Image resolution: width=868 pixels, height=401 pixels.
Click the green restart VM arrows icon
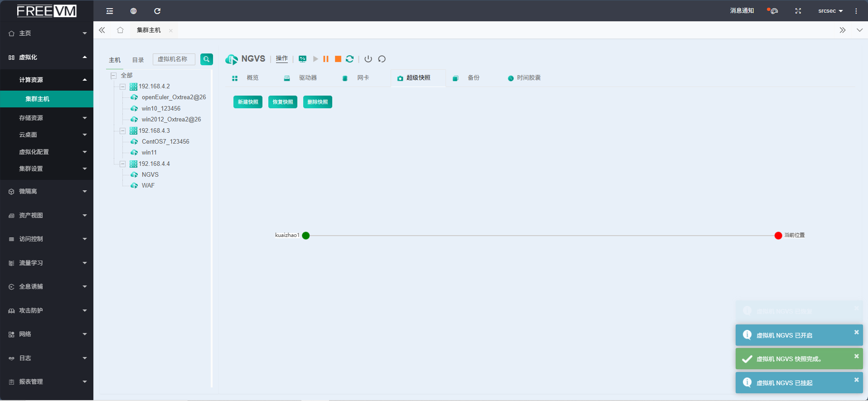click(x=349, y=59)
